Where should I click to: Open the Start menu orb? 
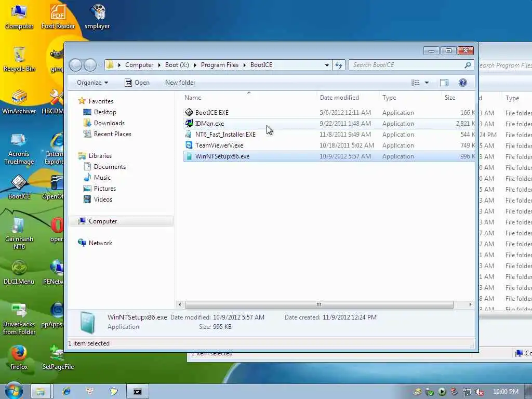(x=14, y=391)
